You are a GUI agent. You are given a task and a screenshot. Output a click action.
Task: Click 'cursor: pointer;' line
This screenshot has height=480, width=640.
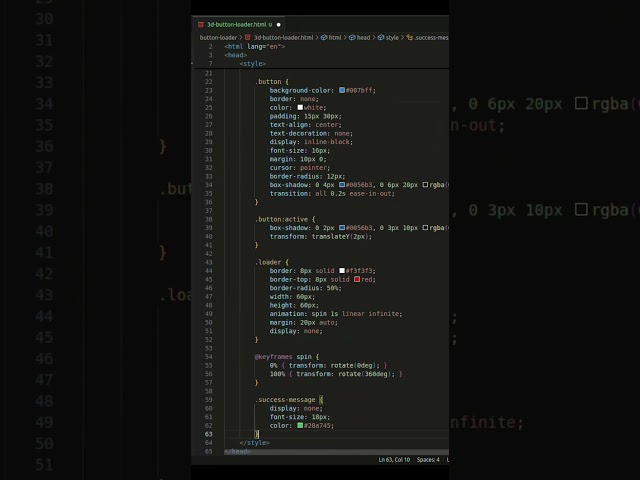[300, 168]
